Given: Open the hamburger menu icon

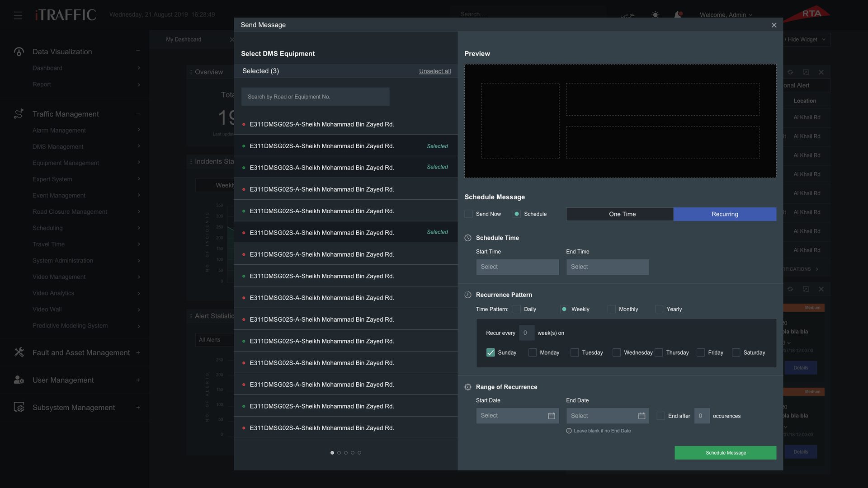Looking at the screenshot, I should pyautogui.click(x=18, y=15).
